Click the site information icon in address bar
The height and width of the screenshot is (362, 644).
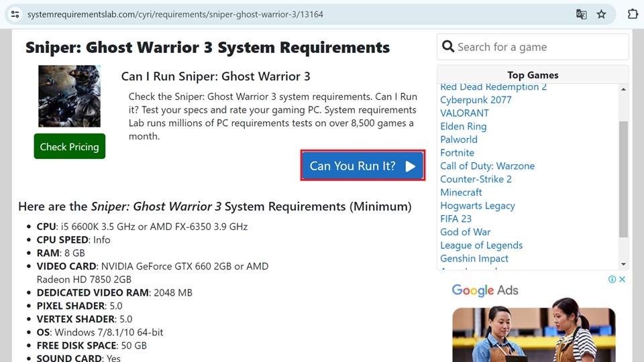pyautogui.click(x=15, y=14)
